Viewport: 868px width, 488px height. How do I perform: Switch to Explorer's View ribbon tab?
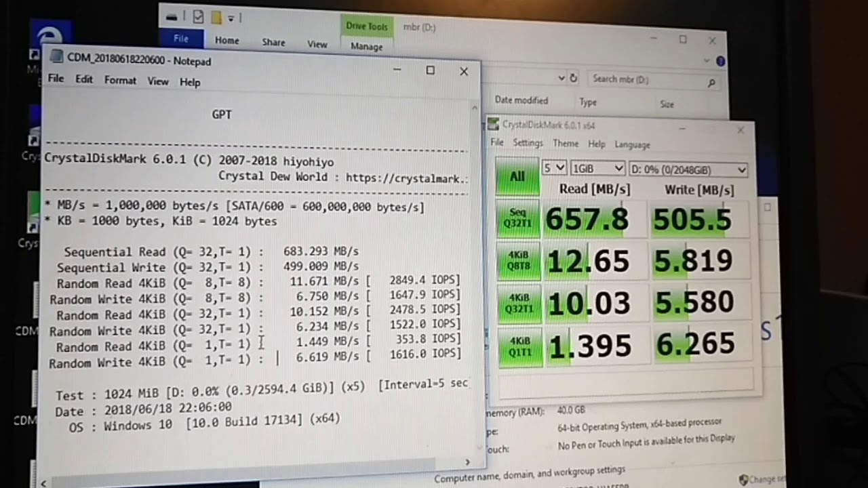pos(317,44)
